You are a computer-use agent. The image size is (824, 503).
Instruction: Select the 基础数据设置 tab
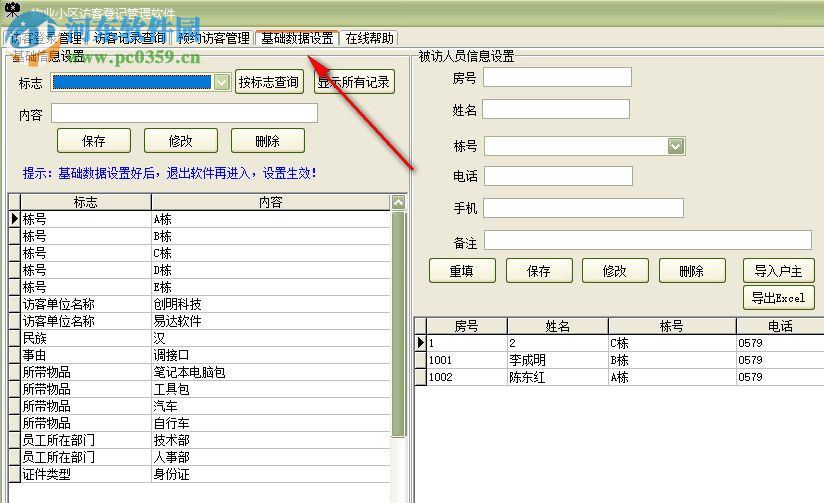297,38
